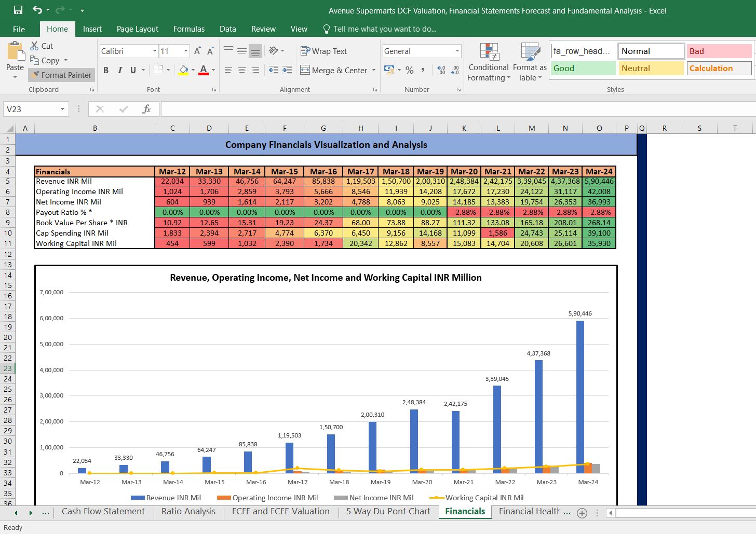The height and width of the screenshot is (534, 756).
Task: Switch to the Insert ribbon tab
Action: [92, 29]
